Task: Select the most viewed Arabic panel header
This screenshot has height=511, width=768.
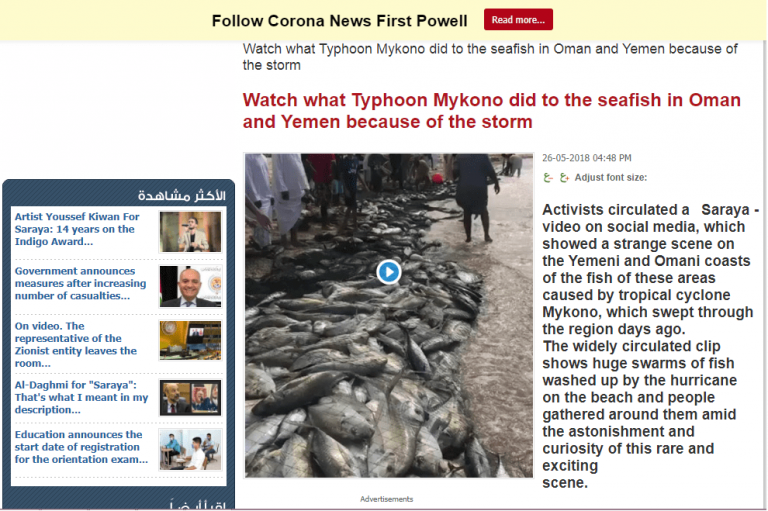Action: click(182, 195)
